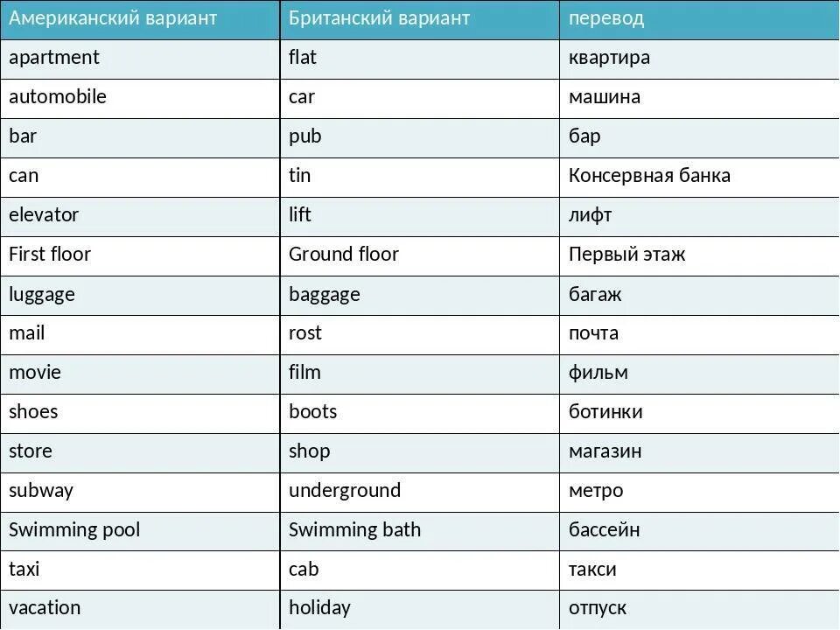Select the 'фильм' cell
The width and height of the screenshot is (840, 630).
(x=700, y=374)
